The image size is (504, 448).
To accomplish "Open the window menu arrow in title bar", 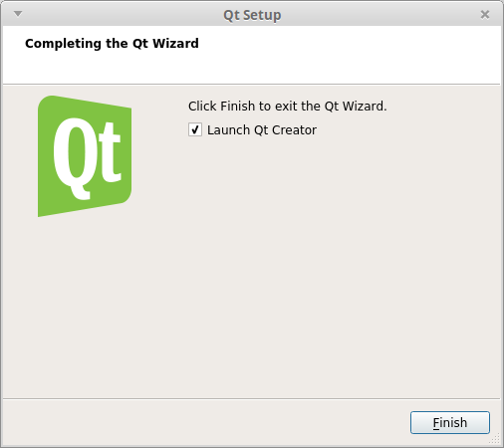I will click(x=18, y=14).
